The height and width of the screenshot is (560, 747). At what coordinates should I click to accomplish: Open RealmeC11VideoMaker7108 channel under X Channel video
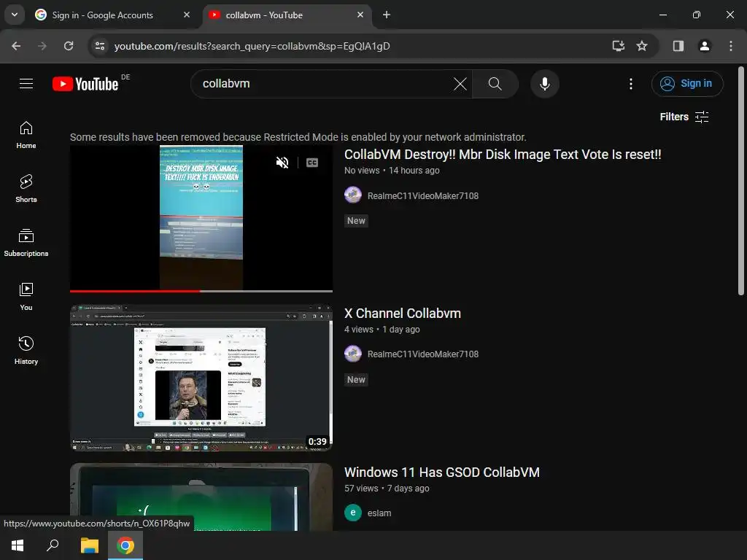[423, 354]
